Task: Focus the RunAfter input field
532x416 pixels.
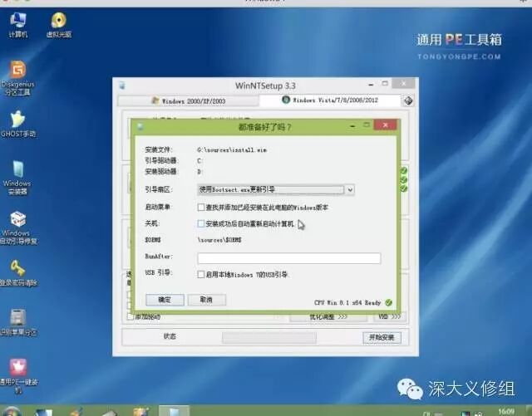Action: coord(289,258)
